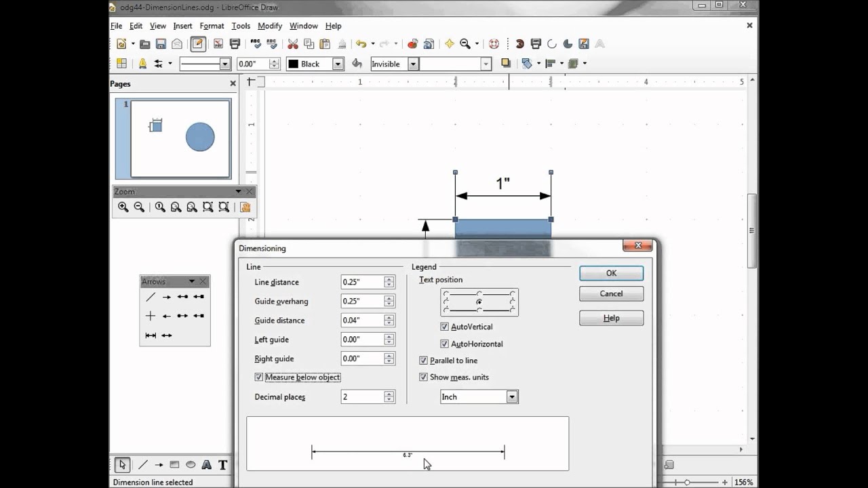
Task: Open the Invisible area style dropdown
Action: 412,64
